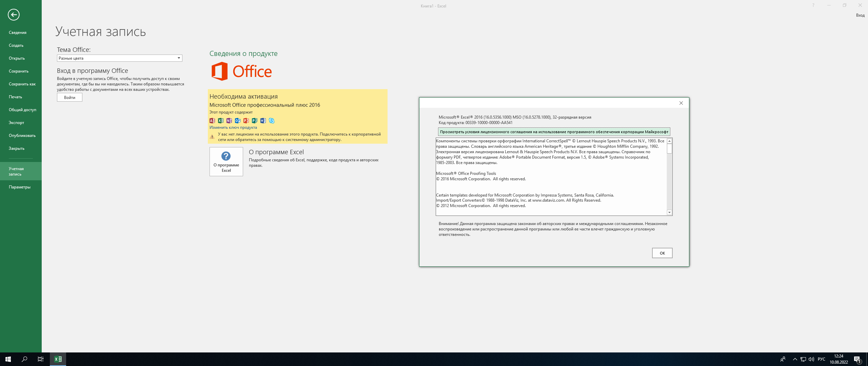Click the Сведения о продукте heading

point(243,54)
